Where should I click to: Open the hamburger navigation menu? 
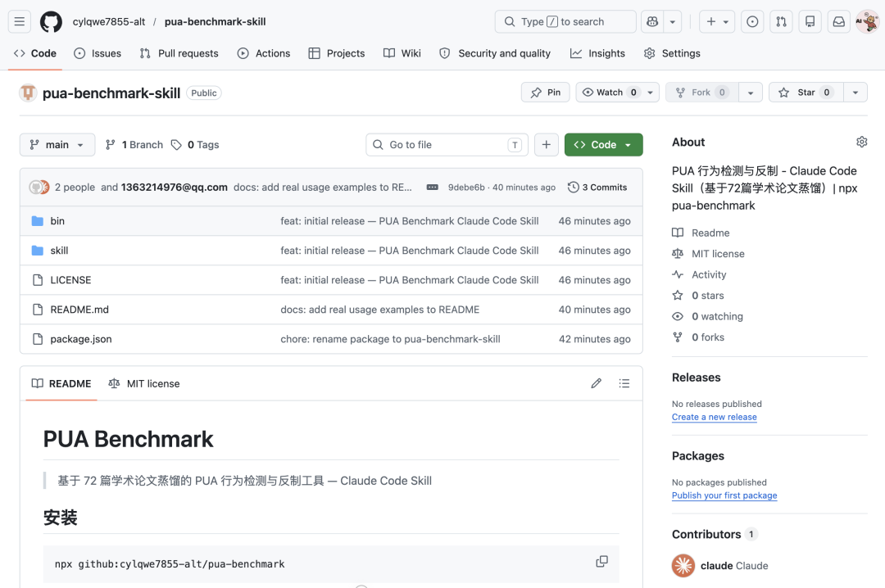click(x=20, y=22)
